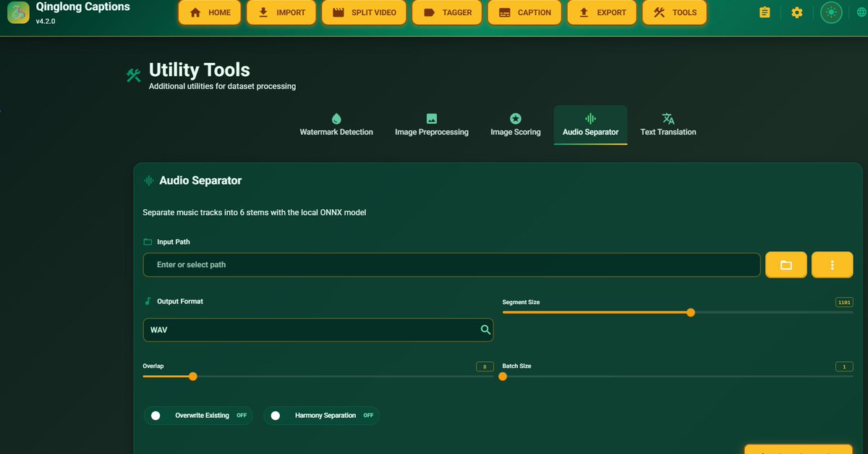Open the SPLIT VIDEO page
This screenshot has height=454, width=868.
pos(364,12)
